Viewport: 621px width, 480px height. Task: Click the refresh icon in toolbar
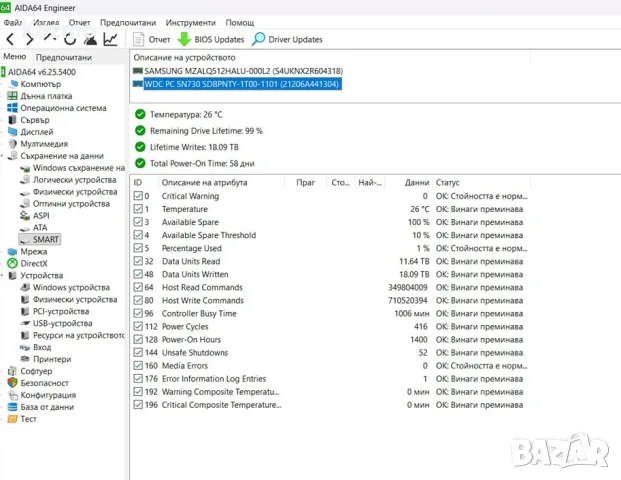click(70, 39)
